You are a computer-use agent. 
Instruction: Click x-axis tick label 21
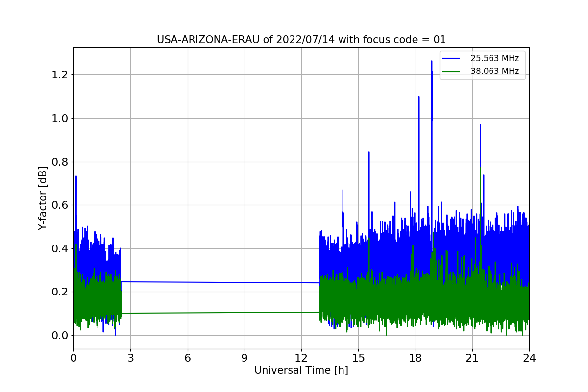[472, 358]
